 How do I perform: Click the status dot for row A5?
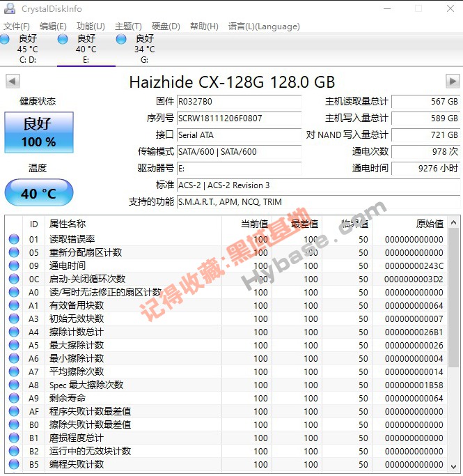point(14,345)
